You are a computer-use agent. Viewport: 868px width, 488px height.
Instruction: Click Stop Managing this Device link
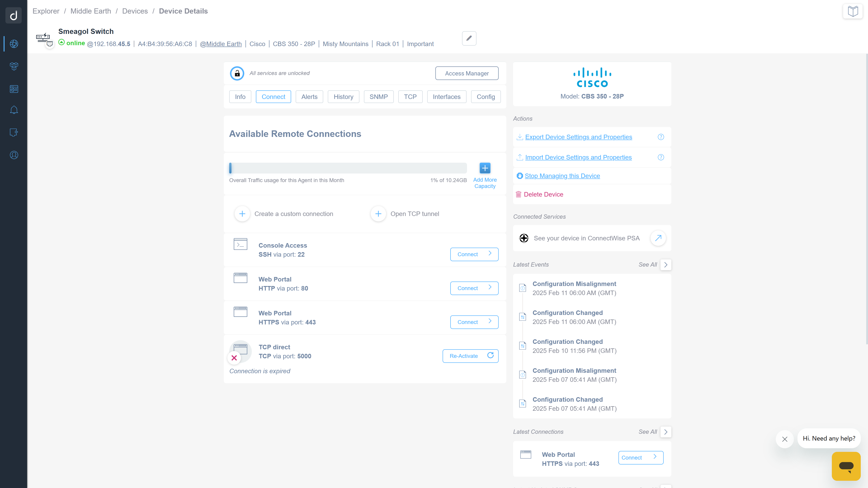562,176
